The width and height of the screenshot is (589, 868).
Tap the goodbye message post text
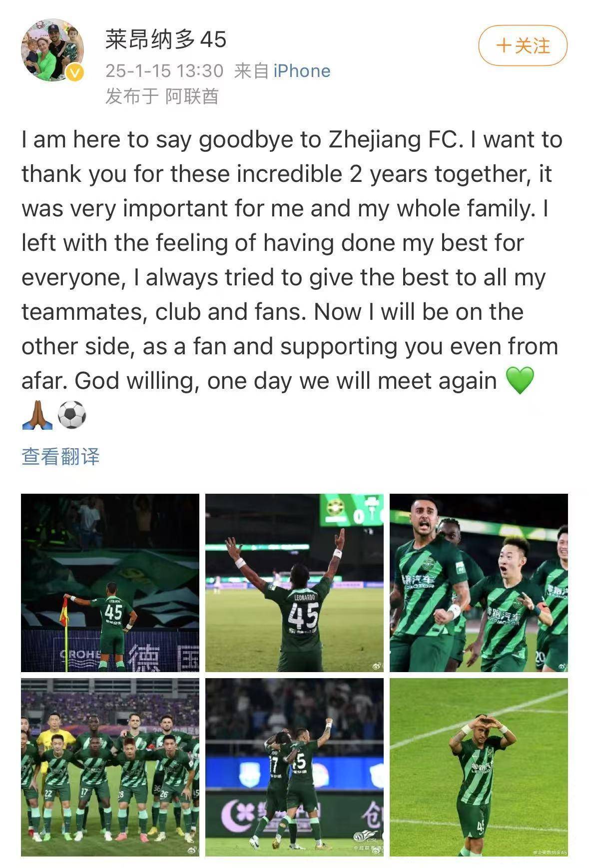pos(292,277)
